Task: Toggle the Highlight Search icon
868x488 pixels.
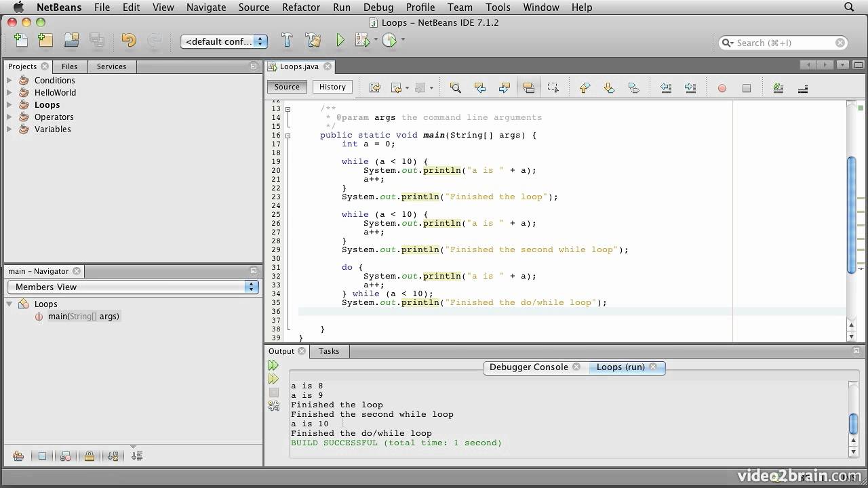Action: [528, 87]
